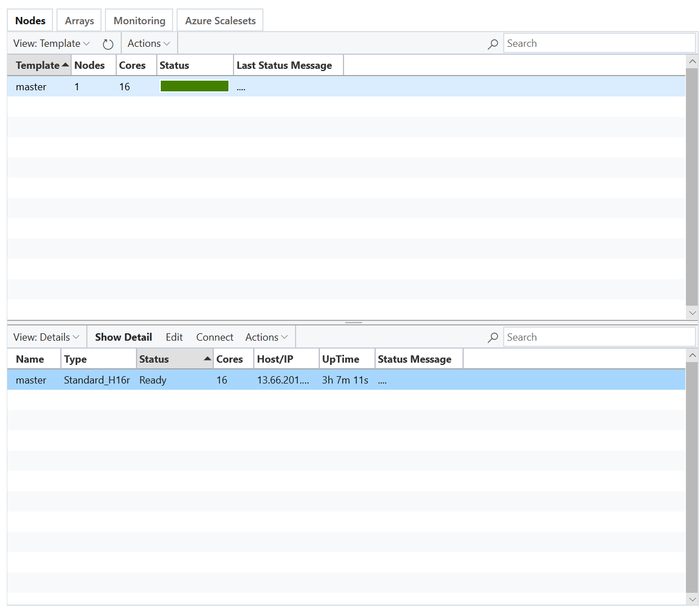This screenshot has height=608, width=700.
Task: Open the View: Template dropdown
Action: tap(51, 43)
